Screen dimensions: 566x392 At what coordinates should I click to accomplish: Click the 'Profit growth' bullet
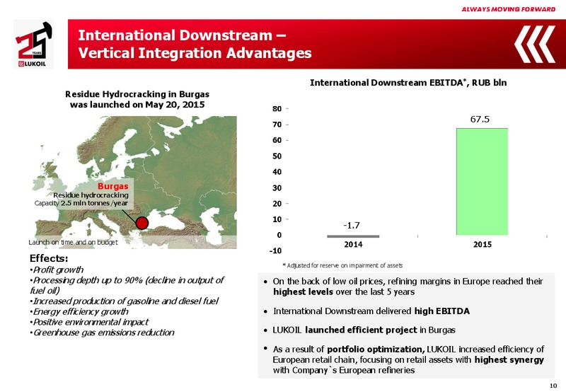pos(57,270)
